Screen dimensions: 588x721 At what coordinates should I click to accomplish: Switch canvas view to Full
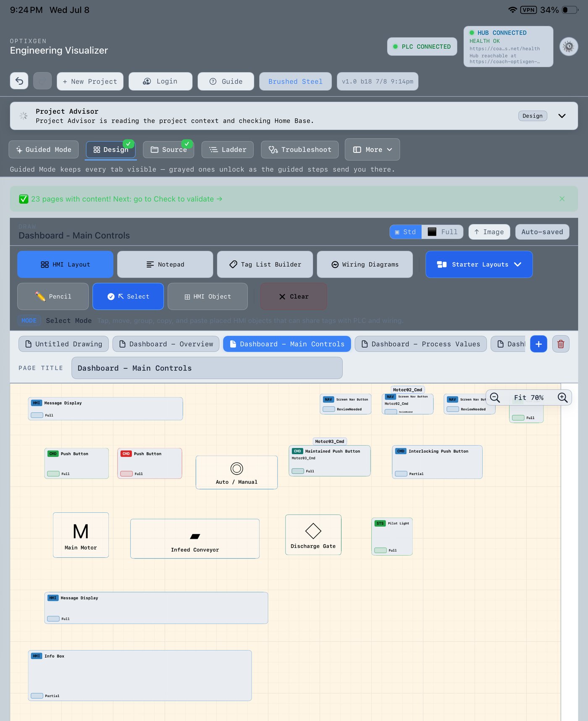tap(443, 232)
